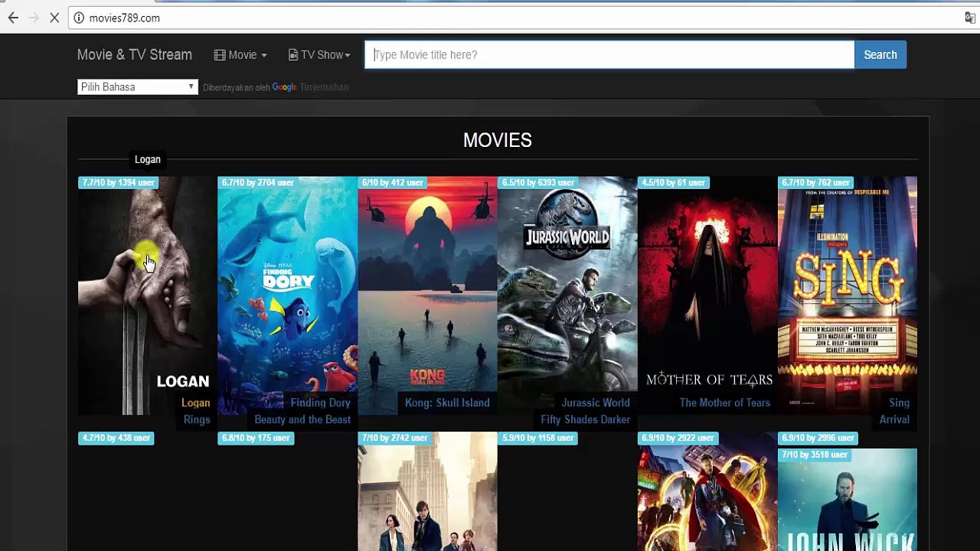Click the blue Search button
The height and width of the screenshot is (551, 980).
tap(880, 55)
